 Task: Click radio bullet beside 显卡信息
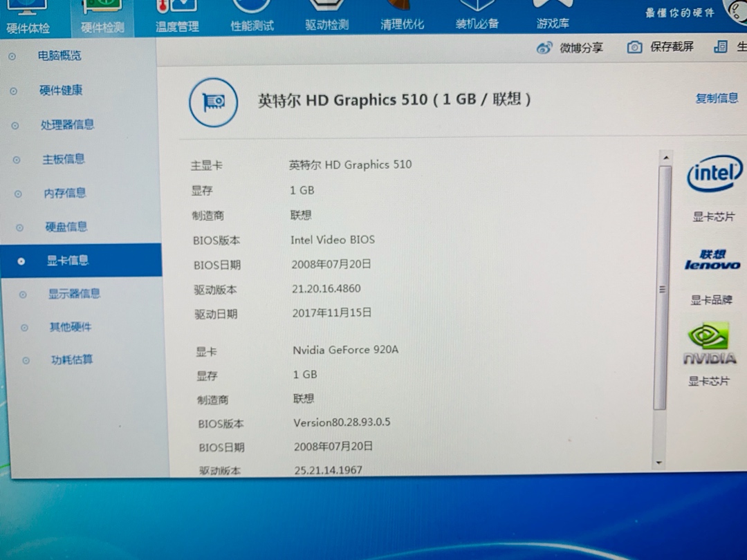(x=21, y=261)
